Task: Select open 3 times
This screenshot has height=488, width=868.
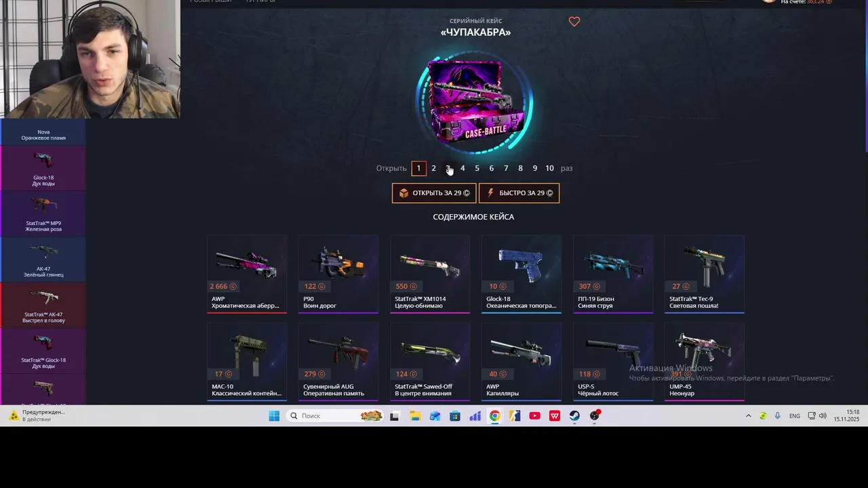Action: [x=448, y=168]
